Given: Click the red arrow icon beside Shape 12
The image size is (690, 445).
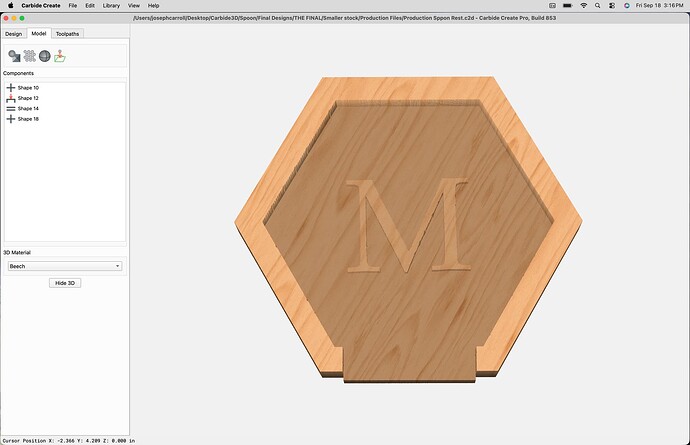Looking at the screenshot, I should [x=11, y=98].
